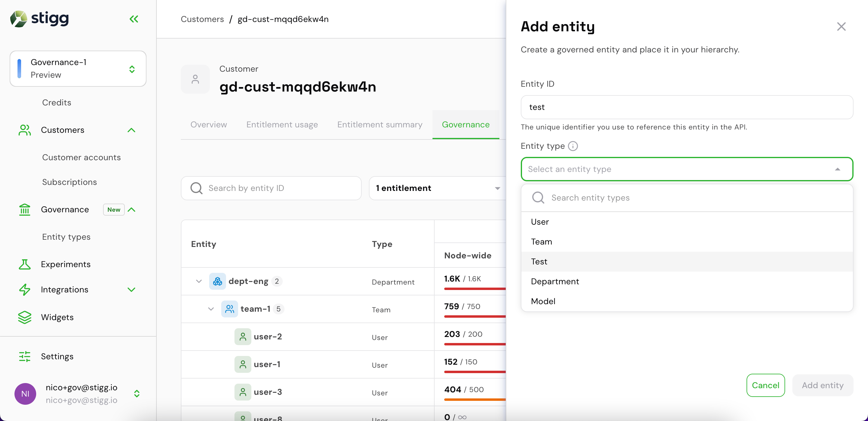Select Test entity type option
This screenshot has width=868, height=421.
[687, 262]
